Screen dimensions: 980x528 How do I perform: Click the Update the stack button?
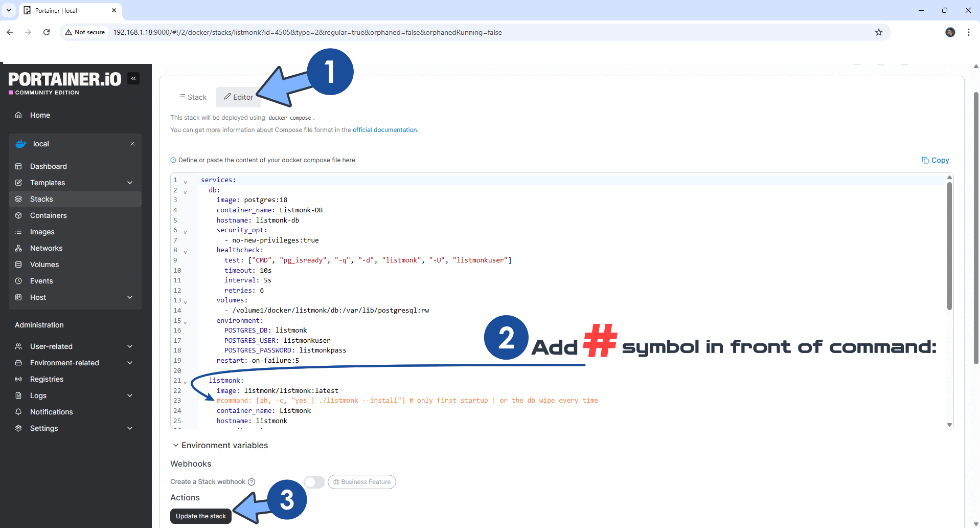[x=201, y=516]
